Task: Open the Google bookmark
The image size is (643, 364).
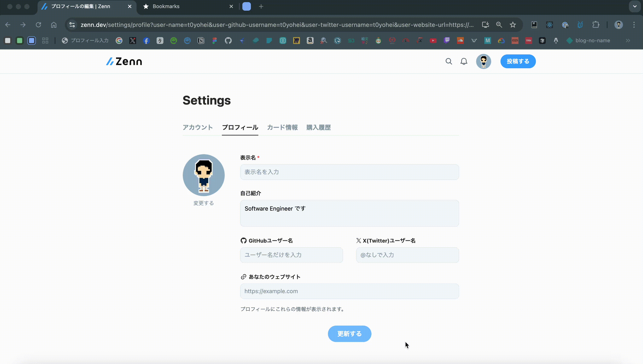Action: 119,41
